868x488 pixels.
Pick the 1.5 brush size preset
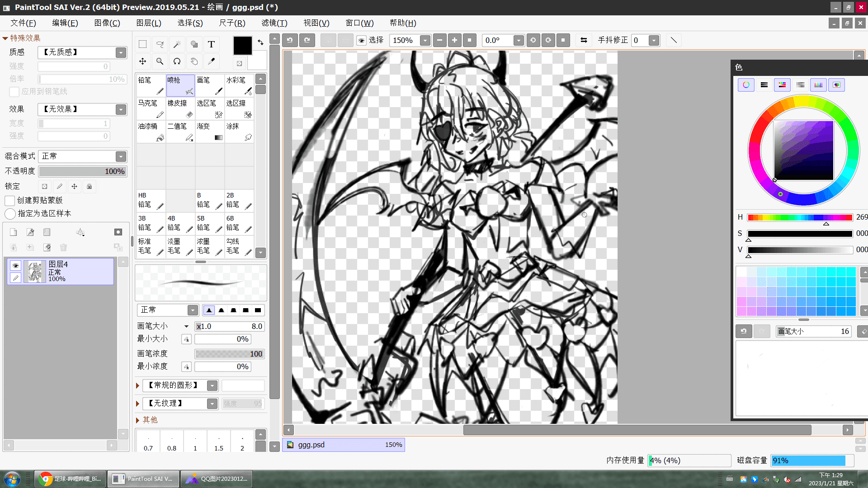(x=219, y=441)
